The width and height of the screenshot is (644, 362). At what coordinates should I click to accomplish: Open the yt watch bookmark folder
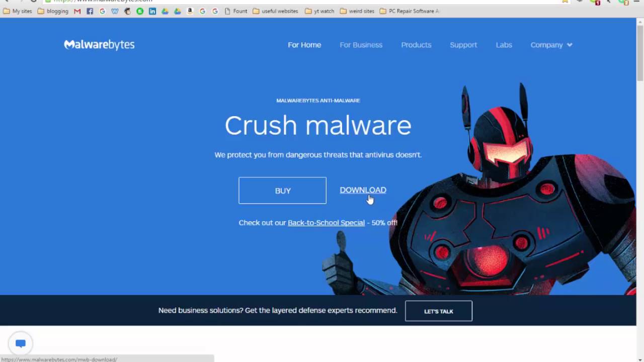pos(319,11)
